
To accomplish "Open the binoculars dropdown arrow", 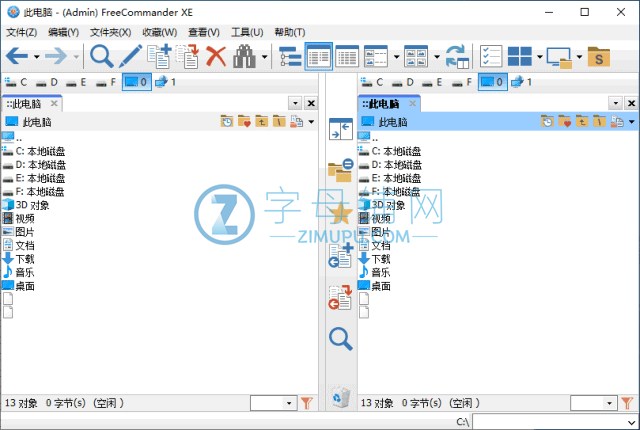I will pyautogui.click(x=264, y=56).
